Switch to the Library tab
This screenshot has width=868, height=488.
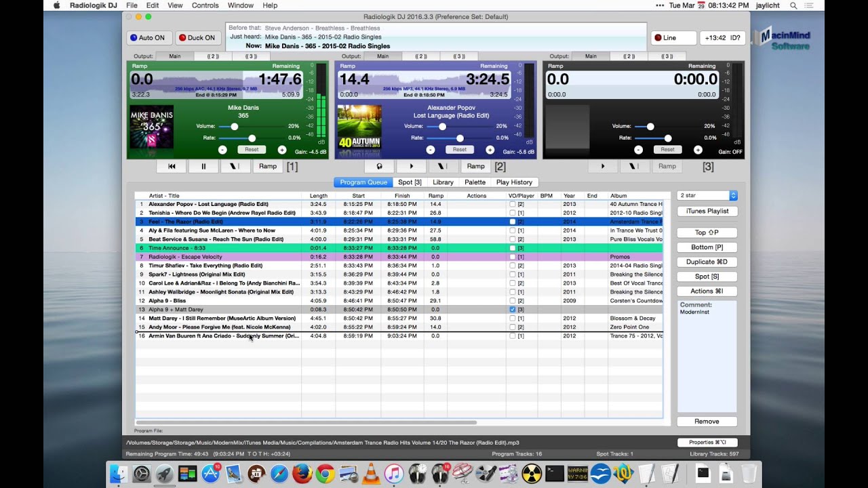443,182
